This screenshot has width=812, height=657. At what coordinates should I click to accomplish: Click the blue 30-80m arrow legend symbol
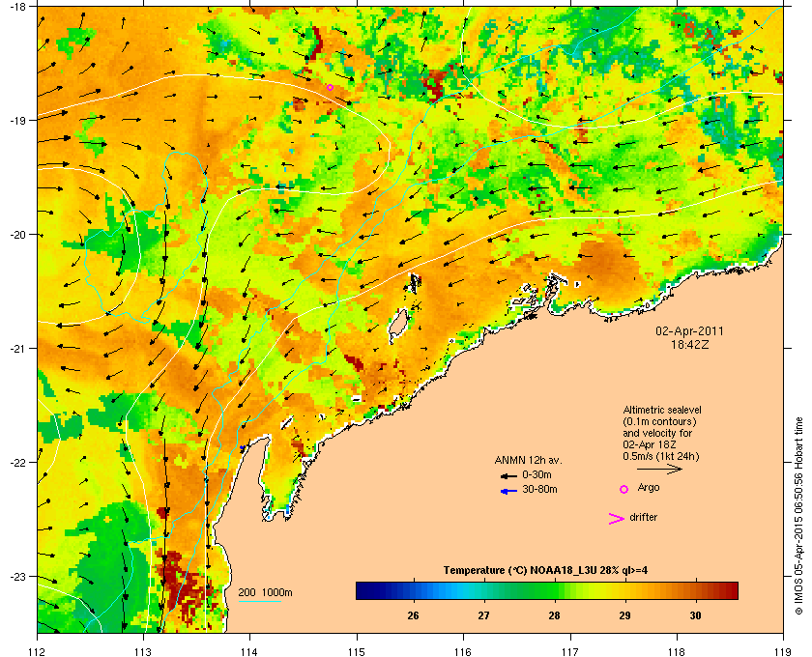point(508,491)
